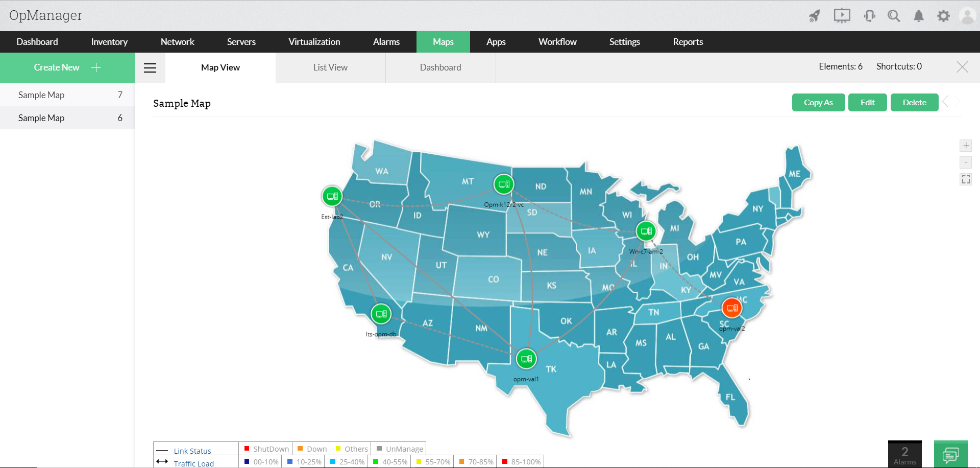Click the 40-55% traffic swatch
This screenshot has width=980, height=468.
(376, 461)
